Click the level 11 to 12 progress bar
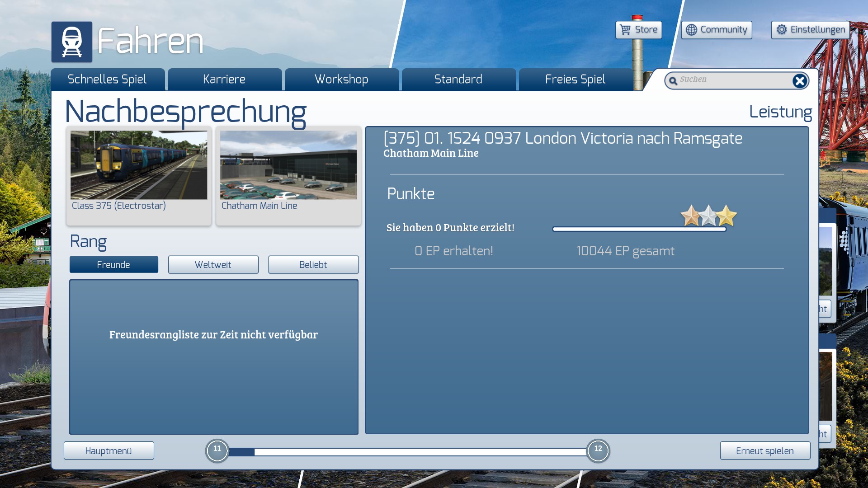 click(407, 452)
